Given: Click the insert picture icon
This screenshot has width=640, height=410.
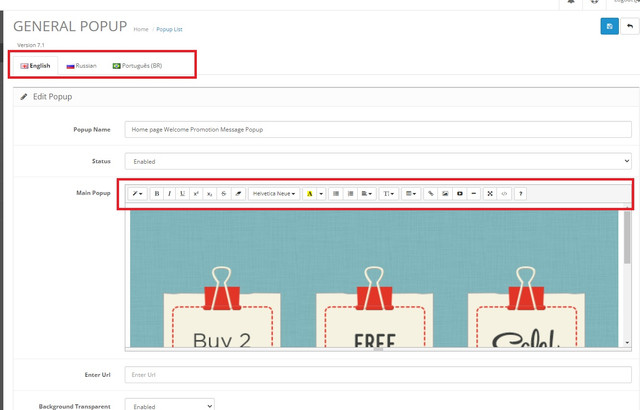Looking at the screenshot, I should (x=445, y=194).
